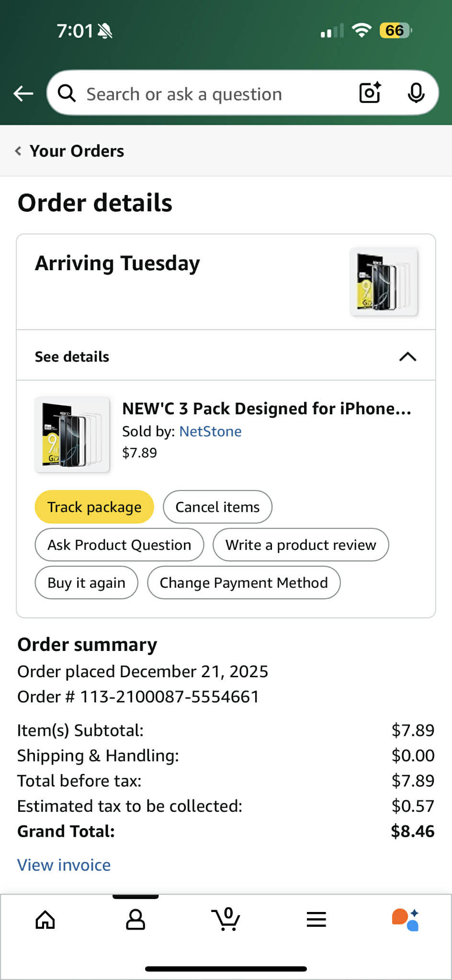Tap Write a product review
The width and height of the screenshot is (452, 980).
(x=301, y=545)
